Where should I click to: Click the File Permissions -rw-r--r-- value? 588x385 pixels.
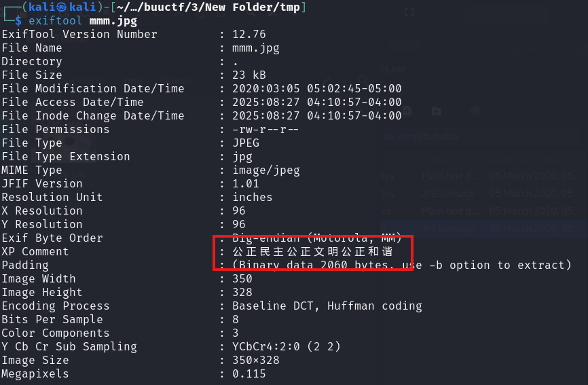[265, 130]
